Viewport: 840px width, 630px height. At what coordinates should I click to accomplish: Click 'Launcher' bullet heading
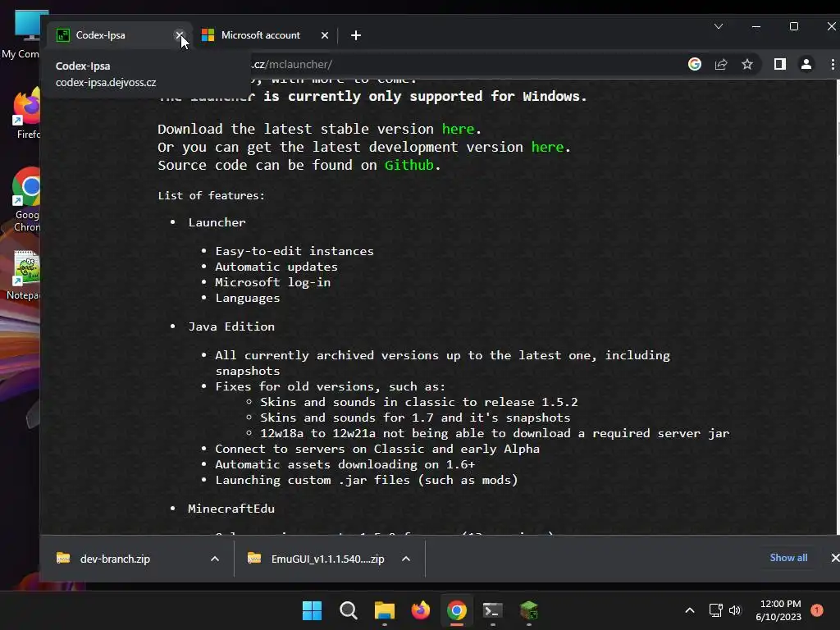[x=217, y=222]
